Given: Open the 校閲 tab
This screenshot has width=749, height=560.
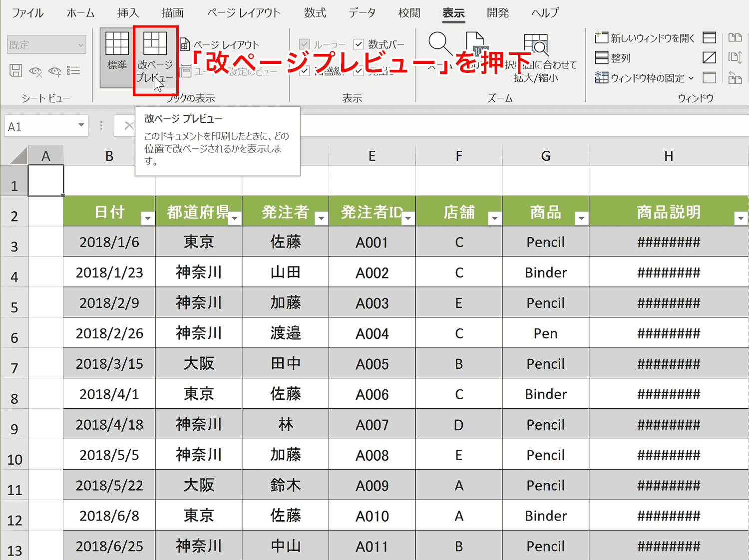Looking at the screenshot, I should pyautogui.click(x=409, y=13).
